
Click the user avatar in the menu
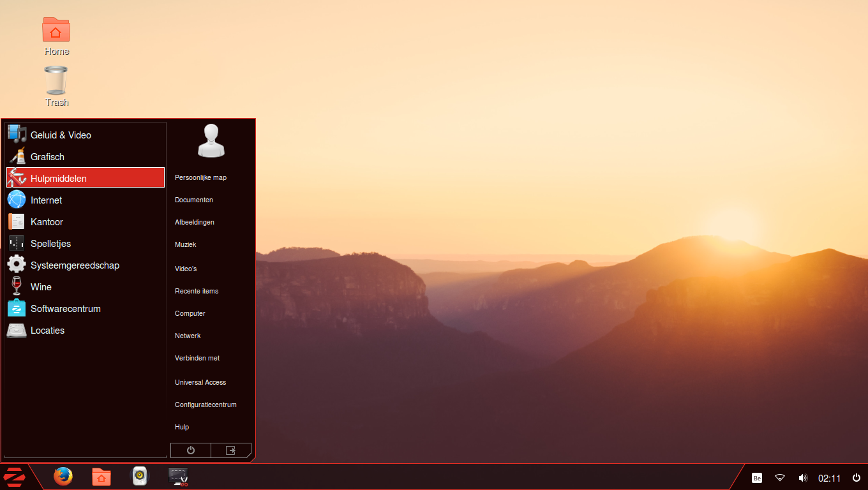tap(211, 140)
